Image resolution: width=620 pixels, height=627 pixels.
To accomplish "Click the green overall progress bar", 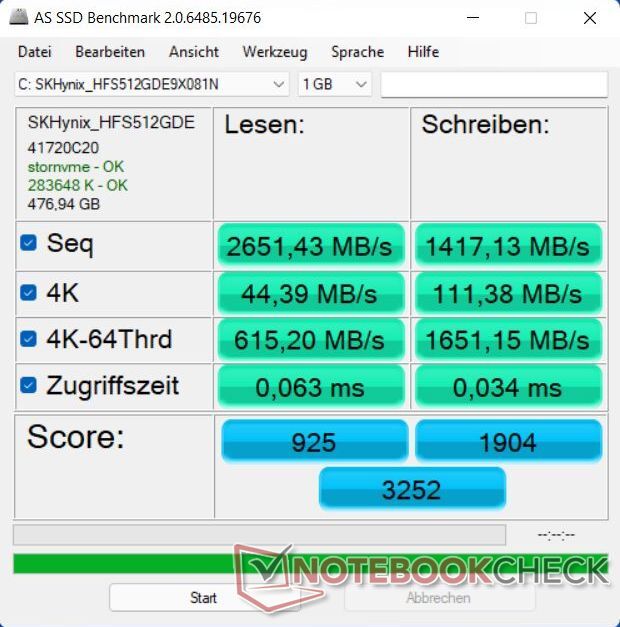I will [310, 563].
